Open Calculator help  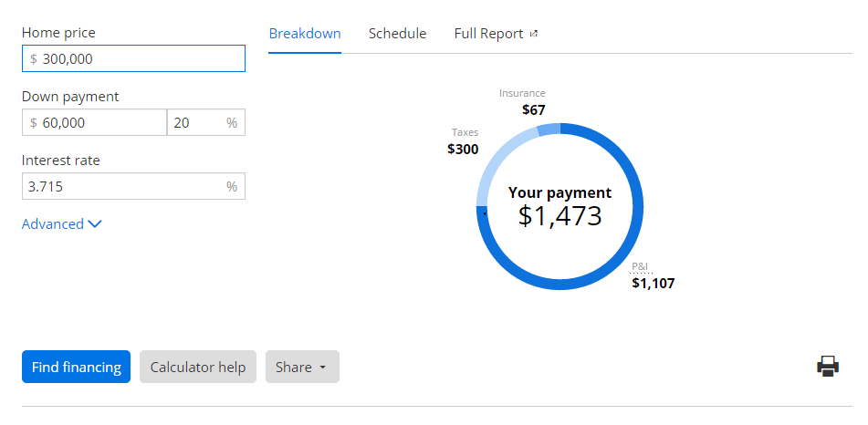[x=198, y=367]
